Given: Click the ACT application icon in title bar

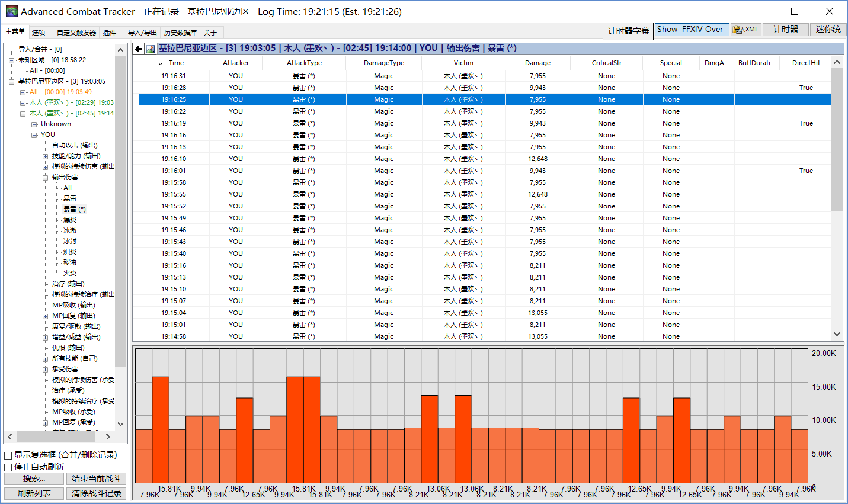Looking at the screenshot, I should pos(11,11).
